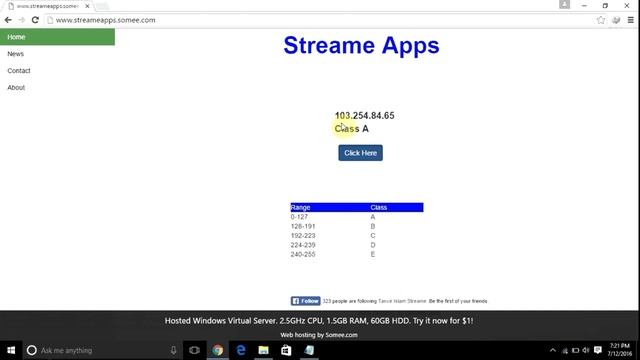
Task: Click the 0-127 range cell
Action: coord(299,217)
